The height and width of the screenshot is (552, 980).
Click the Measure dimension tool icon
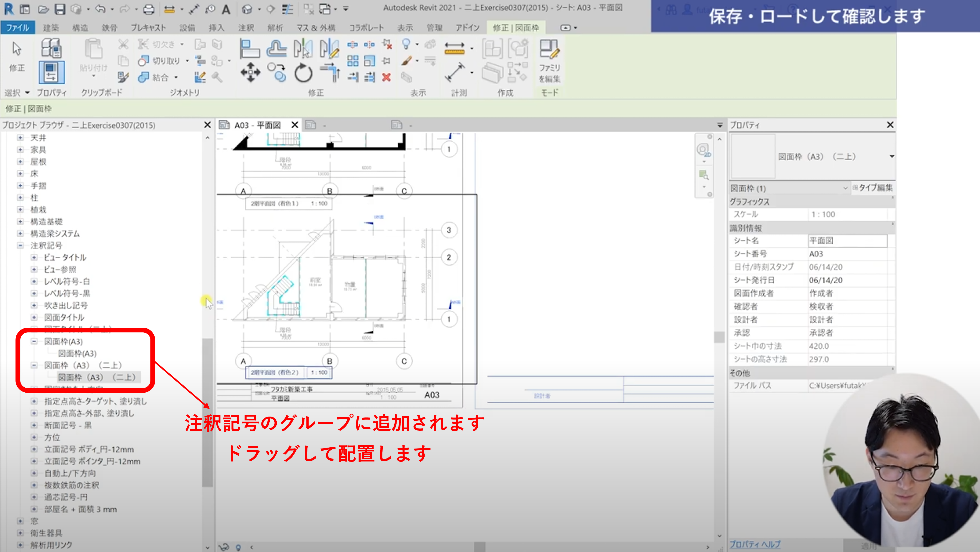454,48
